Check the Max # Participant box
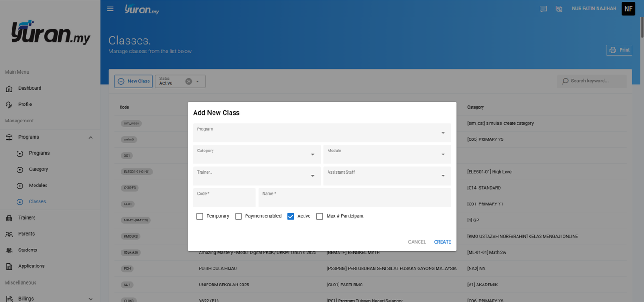This screenshot has height=302, width=644. coord(320,216)
